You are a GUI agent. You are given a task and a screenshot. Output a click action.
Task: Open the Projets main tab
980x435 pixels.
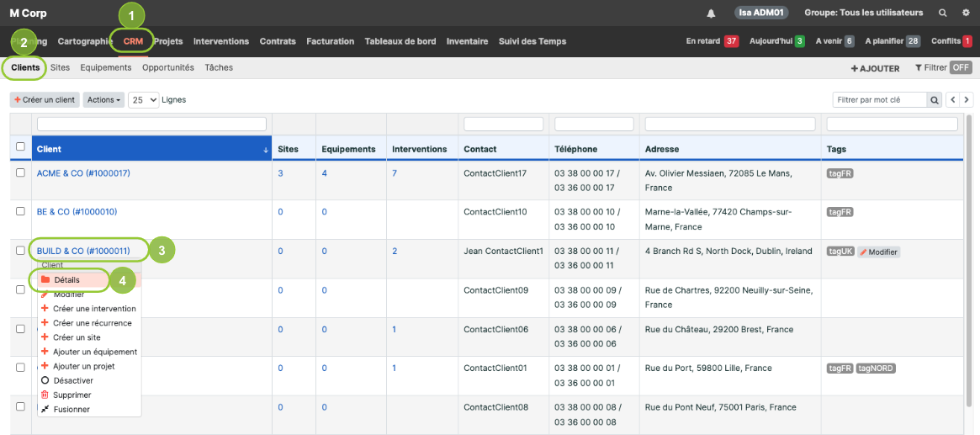coord(168,41)
